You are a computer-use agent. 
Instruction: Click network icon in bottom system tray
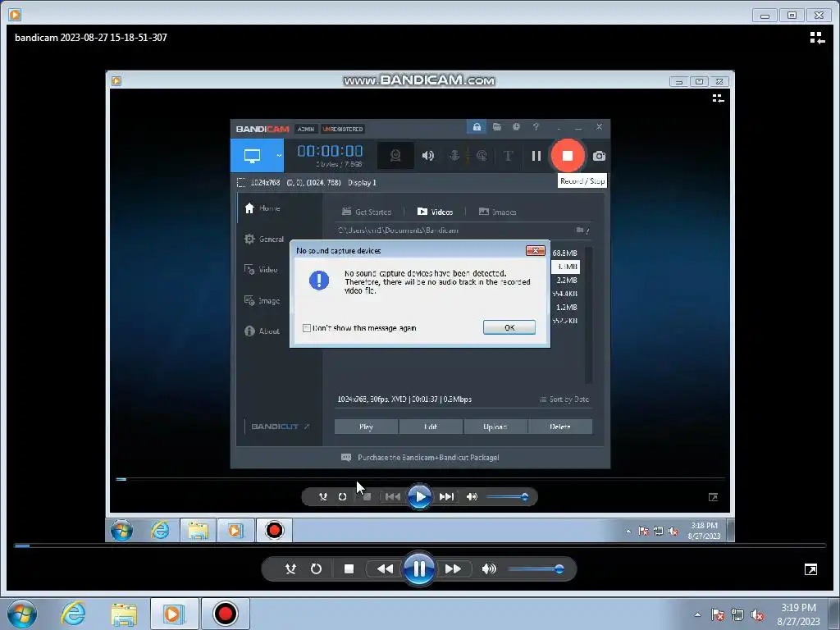click(737, 615)
